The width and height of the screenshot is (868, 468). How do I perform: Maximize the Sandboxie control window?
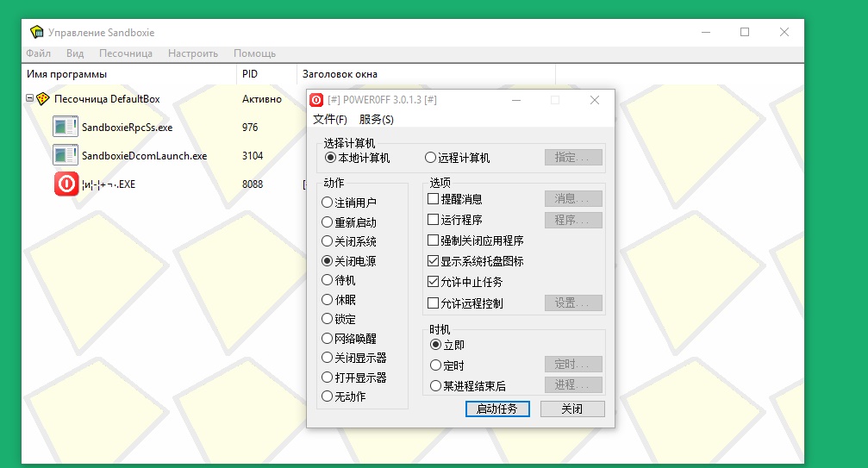pyautogui.click(x=745, y=32)
